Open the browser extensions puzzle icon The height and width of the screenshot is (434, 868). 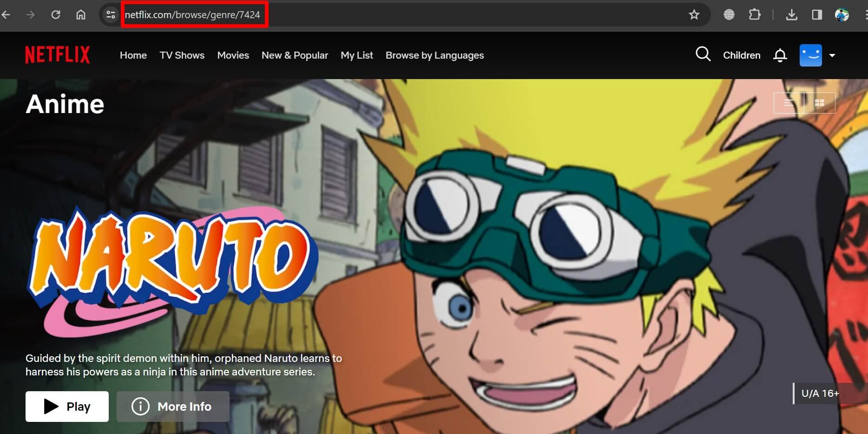click(x=755, y=15)
